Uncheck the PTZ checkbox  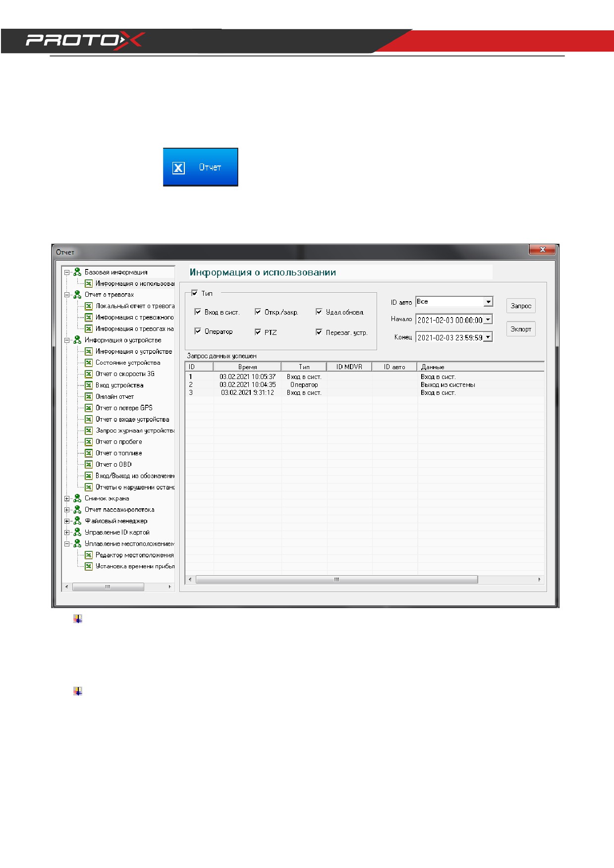pyautogui.click(x=258, y=332)
